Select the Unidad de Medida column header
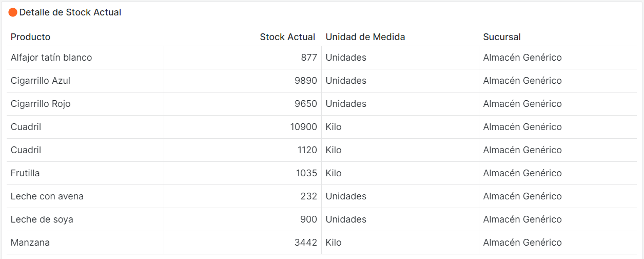Screen dimensions: 644x259 pos(365,37)
